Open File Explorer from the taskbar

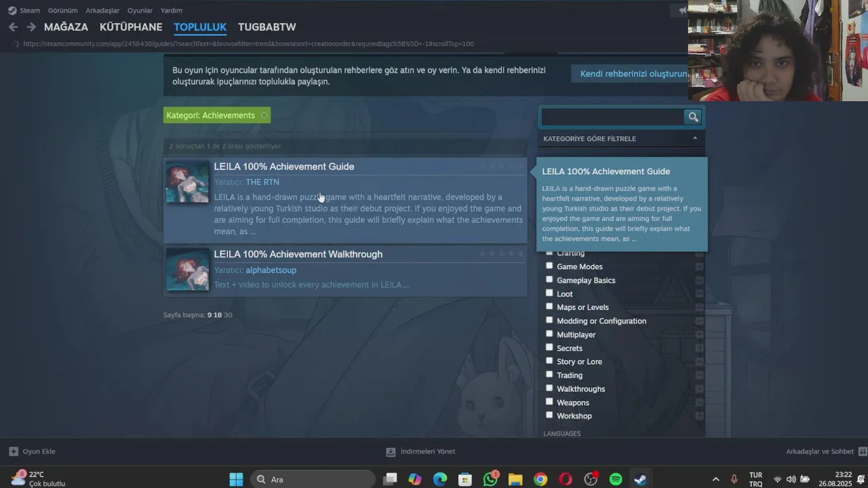tap(515, 479)
